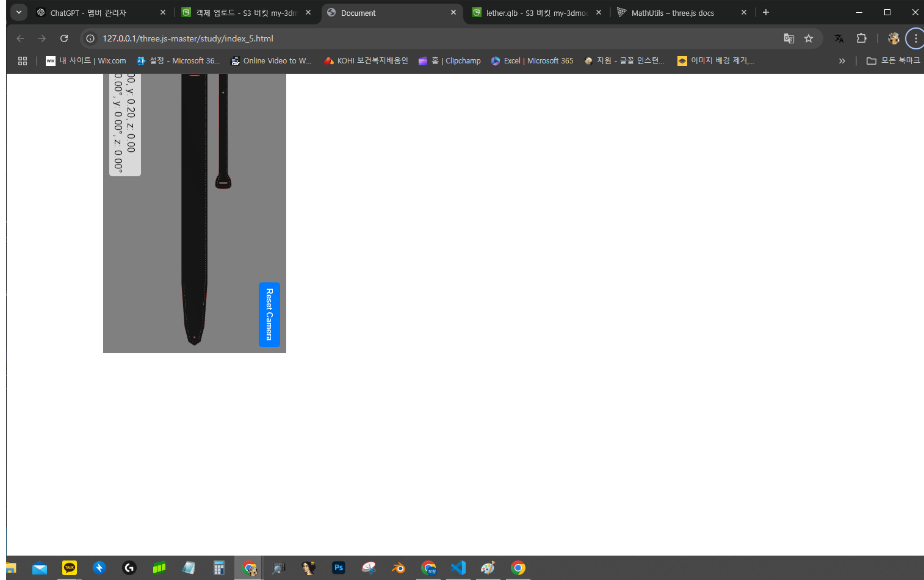Open the Online Video to W... bookmark
924x580 pixels.
point(270,61)
